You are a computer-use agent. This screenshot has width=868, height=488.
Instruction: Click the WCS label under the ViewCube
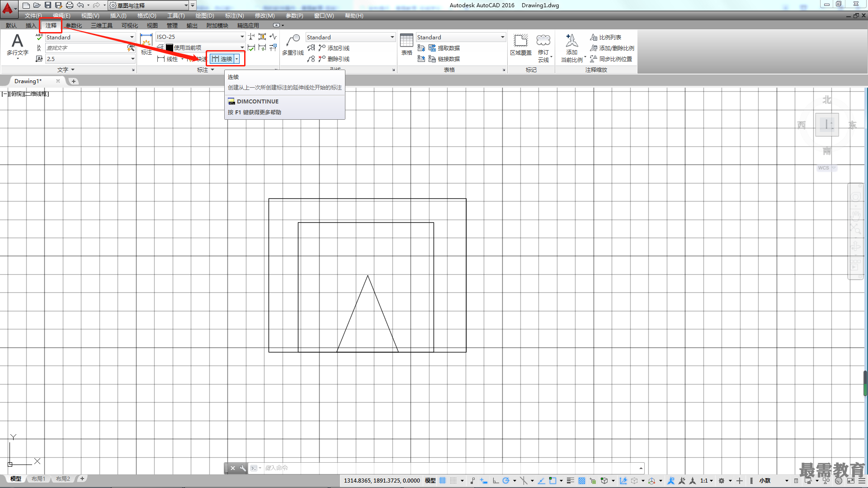(823, 168)
